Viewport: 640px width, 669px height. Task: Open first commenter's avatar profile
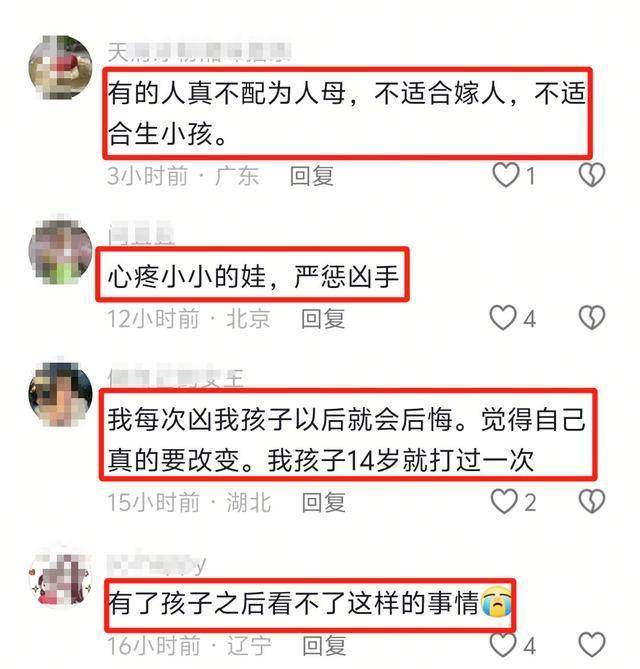pos(60,67)
